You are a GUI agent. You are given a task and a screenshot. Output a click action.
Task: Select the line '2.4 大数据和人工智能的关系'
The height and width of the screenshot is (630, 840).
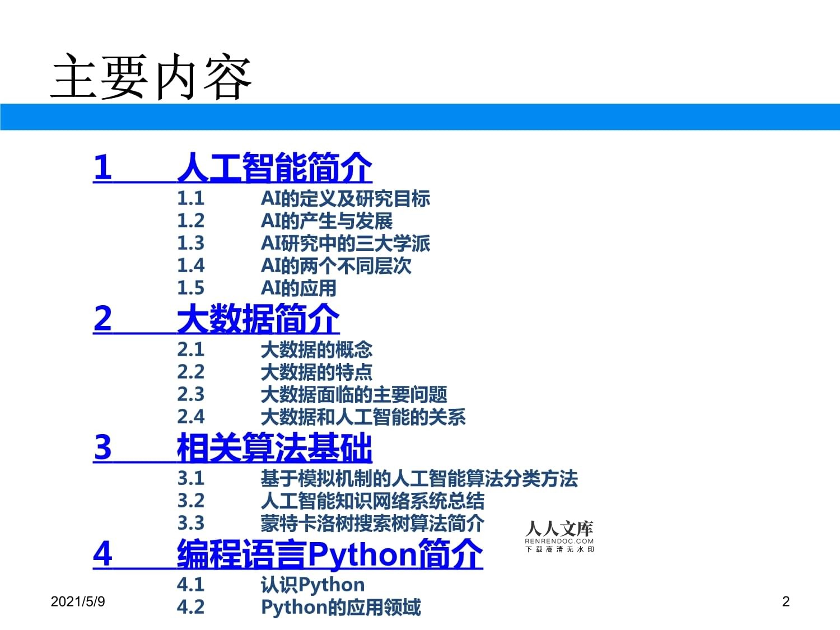(321, 417)
